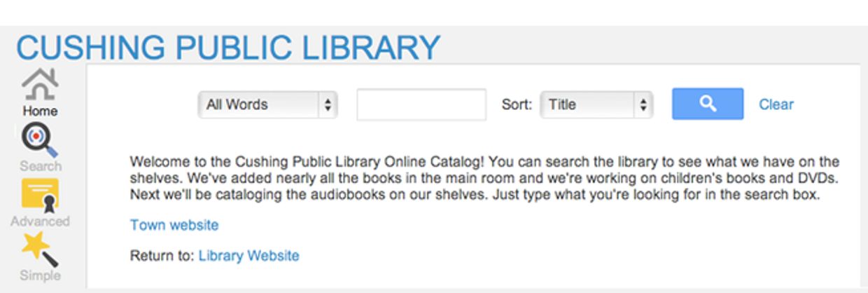Click the welcome message paragraph
This screenshot has width=868, height=293.
(x=484, y=179)
